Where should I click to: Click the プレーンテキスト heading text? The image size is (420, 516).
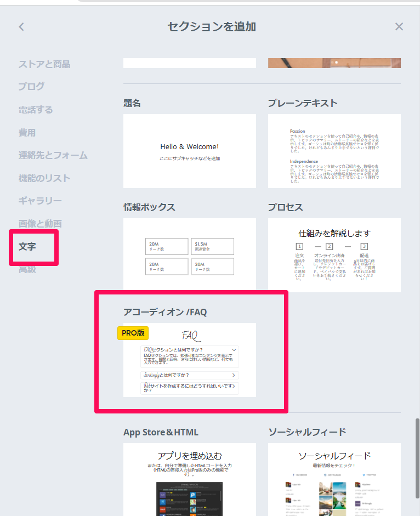tap(303, 103)
